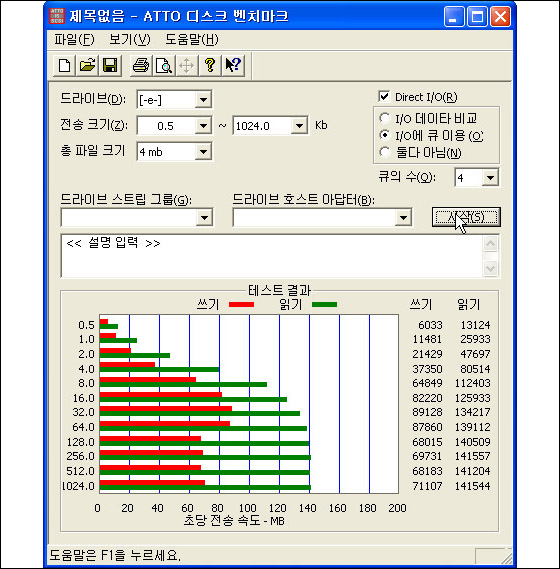560x569 pixels.
Task: Click the description box scrollbar down arrow
Action: coord(490,269)
